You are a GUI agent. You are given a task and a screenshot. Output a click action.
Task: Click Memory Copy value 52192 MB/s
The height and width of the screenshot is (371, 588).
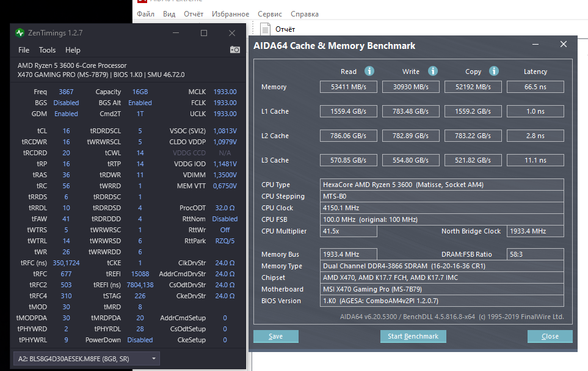point(473,87)
